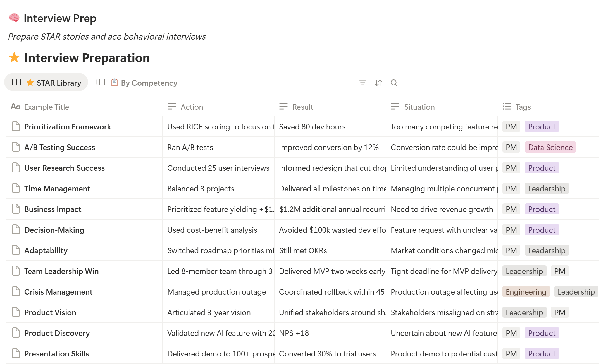Open the Example Title column header menu

[46, 107]
